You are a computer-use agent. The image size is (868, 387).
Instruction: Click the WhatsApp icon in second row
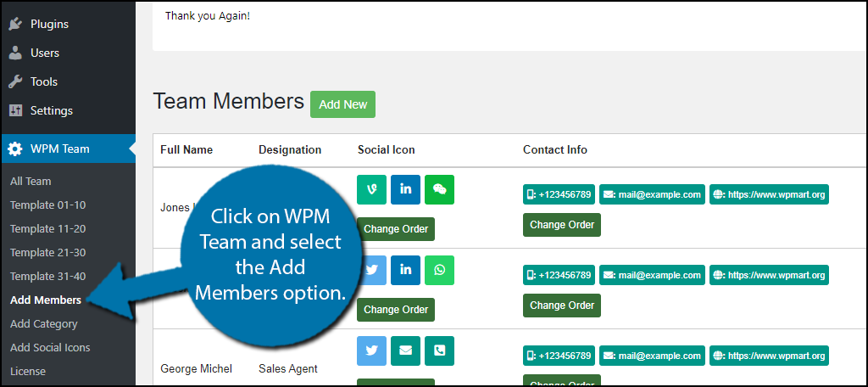[440, 270]
